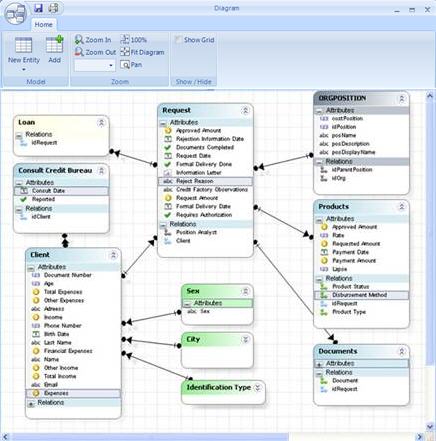Click the New Entity table icon
The width and height of the screenshot is (436, 441).
click(24, 45)
